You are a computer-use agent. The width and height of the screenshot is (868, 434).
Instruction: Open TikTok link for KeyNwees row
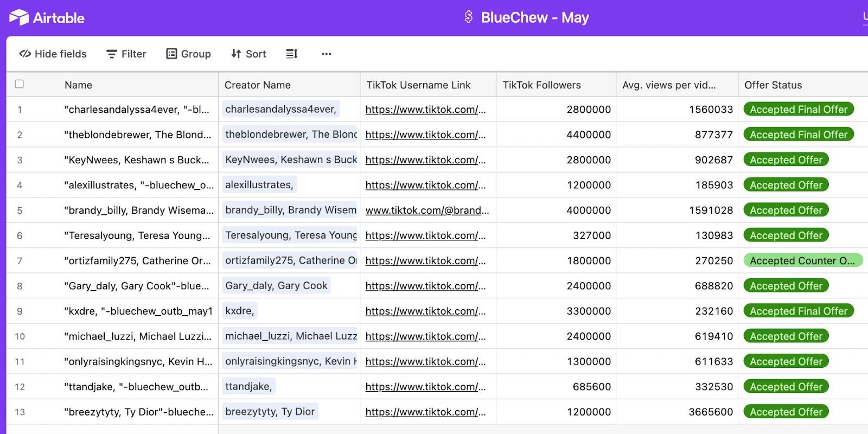426,160
